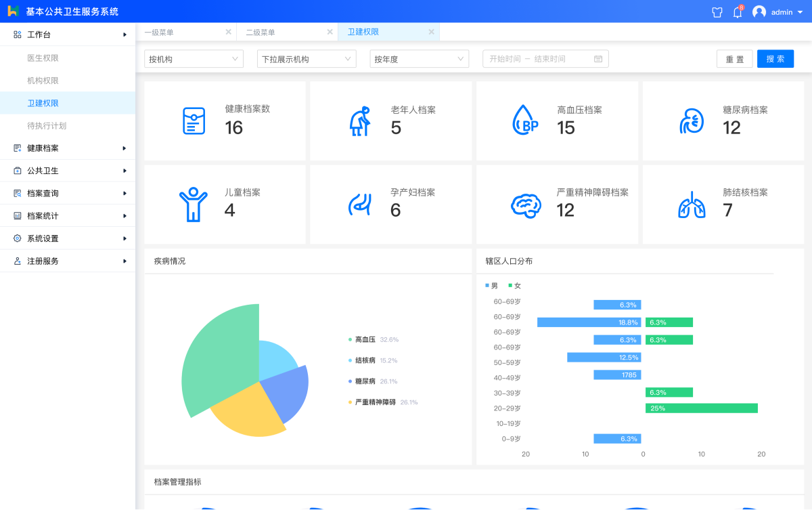
Task: Click the children records figure icon
Action: coord(193,204)
